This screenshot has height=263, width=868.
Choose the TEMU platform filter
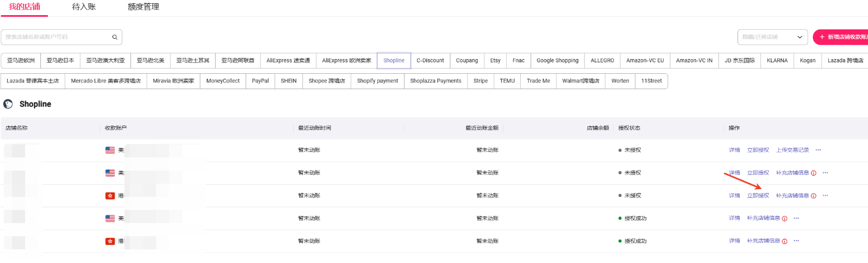pyautogui.click(x=507, y=81)
